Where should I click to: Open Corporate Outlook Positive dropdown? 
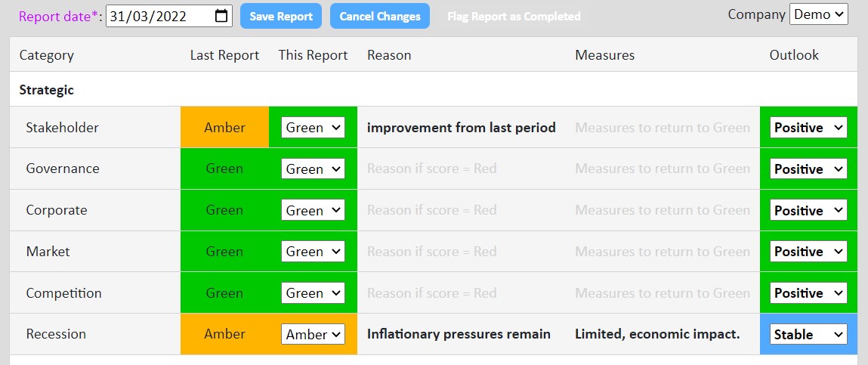809,211
